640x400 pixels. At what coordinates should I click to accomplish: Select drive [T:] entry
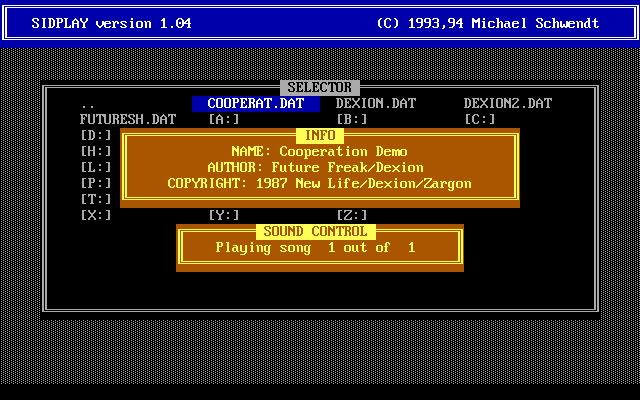(x=96, y=199)
